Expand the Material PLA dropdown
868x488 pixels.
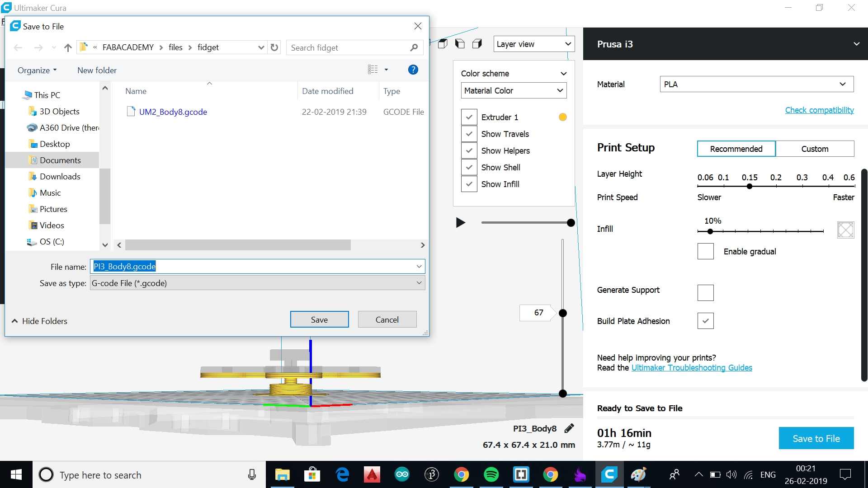(x=756, y=84)
